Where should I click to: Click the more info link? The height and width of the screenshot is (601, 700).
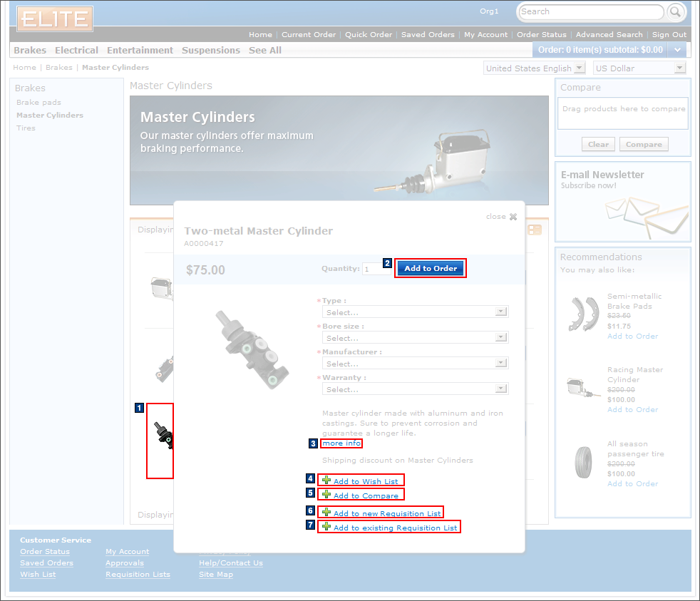coord(341,443)
